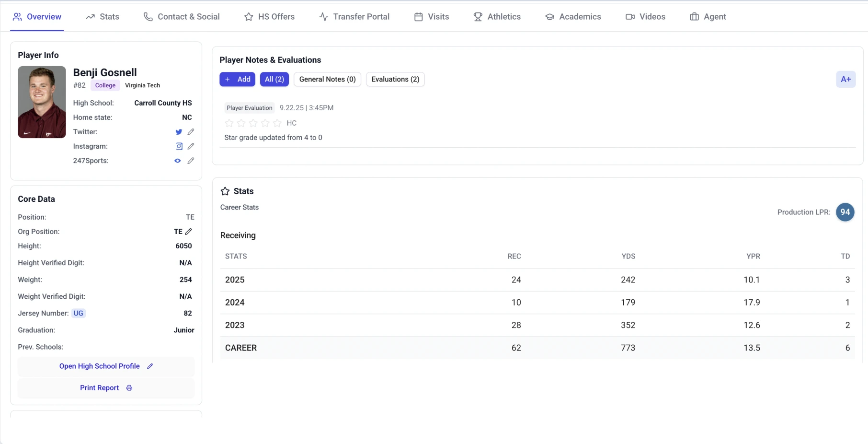Screen dimensions: 868x444
Task: Set the first evaluation star rating
Action: point(229,123)
